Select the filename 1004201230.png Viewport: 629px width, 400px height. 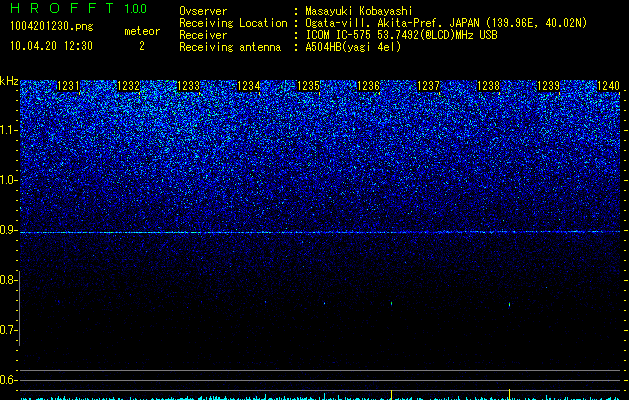52,26
